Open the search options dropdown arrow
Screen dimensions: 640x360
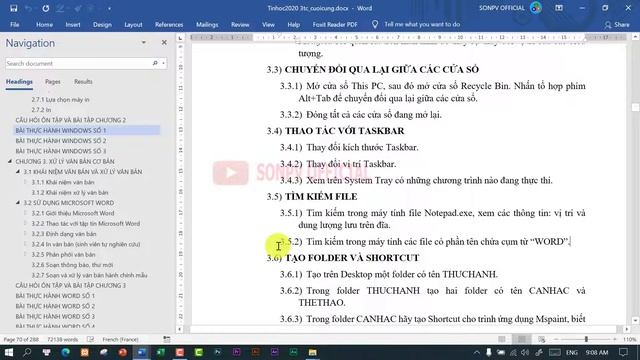click(x=163, y=63)
